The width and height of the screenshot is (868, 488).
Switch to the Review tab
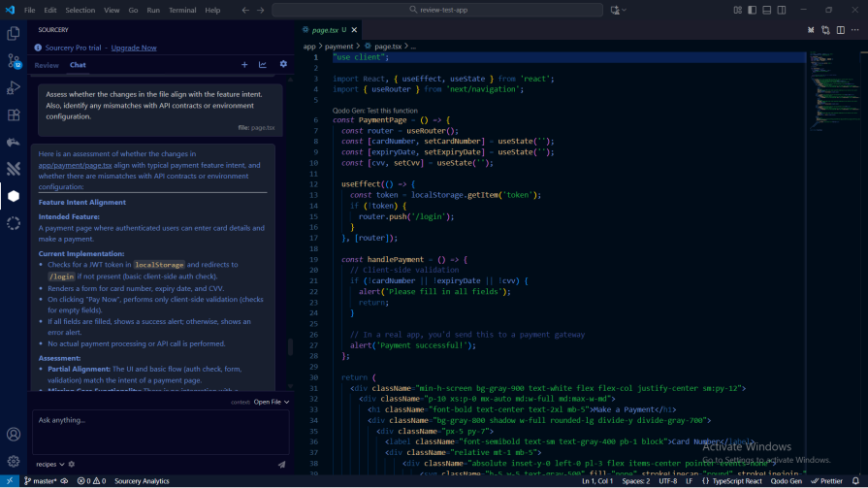click(47, 65)
